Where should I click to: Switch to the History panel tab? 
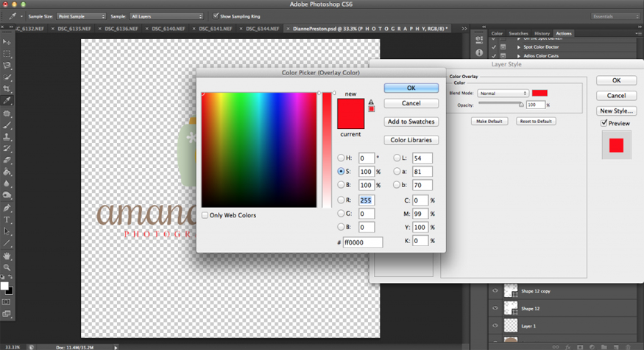click(542, 33)
